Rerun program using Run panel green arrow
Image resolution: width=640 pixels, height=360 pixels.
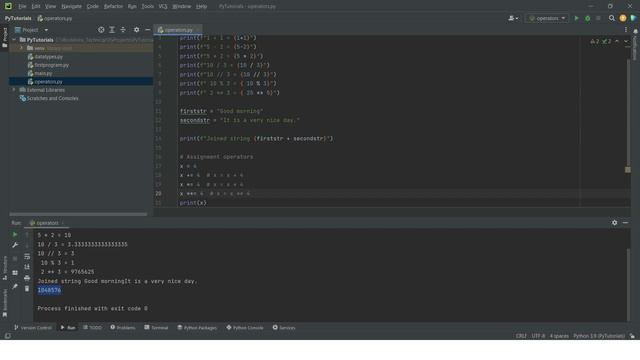tap(15, 235)
